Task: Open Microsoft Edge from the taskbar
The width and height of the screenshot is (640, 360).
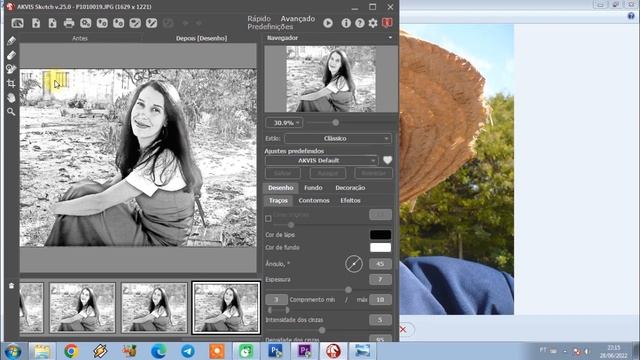Action: [x=159, y=351]
